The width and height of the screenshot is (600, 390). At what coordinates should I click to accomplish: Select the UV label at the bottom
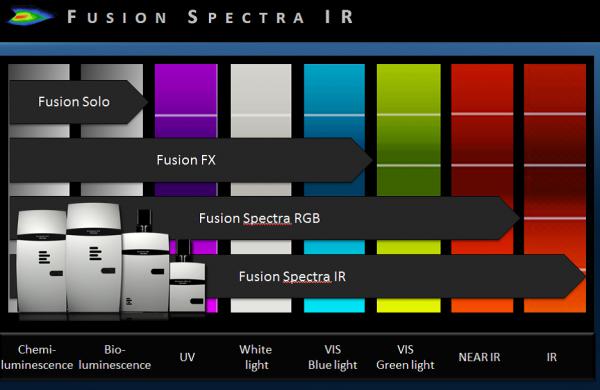click(187, 357)
